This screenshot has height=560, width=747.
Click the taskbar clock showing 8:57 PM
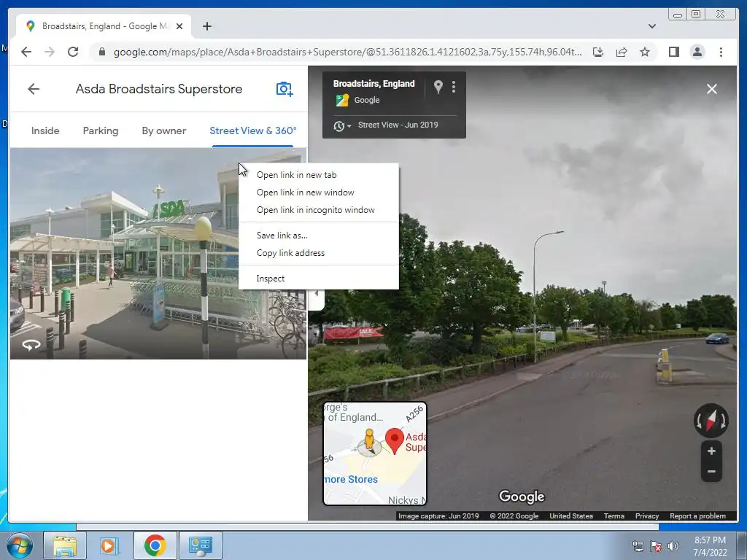(x=710, y=546)
